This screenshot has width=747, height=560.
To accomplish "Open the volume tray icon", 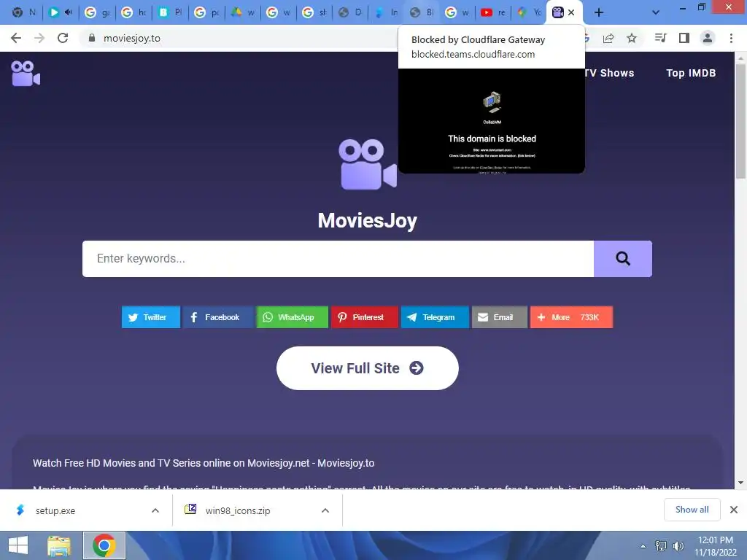I will pyautogui.click(x=678, y=545).
